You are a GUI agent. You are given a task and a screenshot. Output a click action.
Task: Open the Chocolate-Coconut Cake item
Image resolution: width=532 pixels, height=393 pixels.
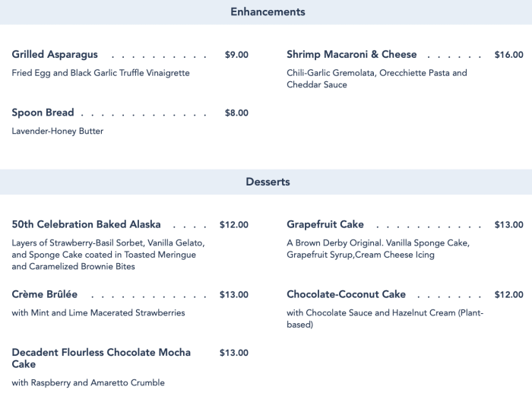347,294
